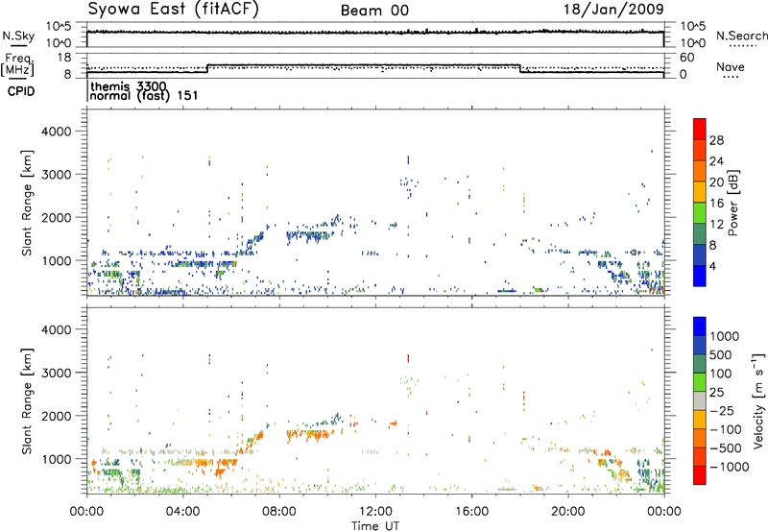Click 'Slant Range [km]' label of the velocity panel

27,401
